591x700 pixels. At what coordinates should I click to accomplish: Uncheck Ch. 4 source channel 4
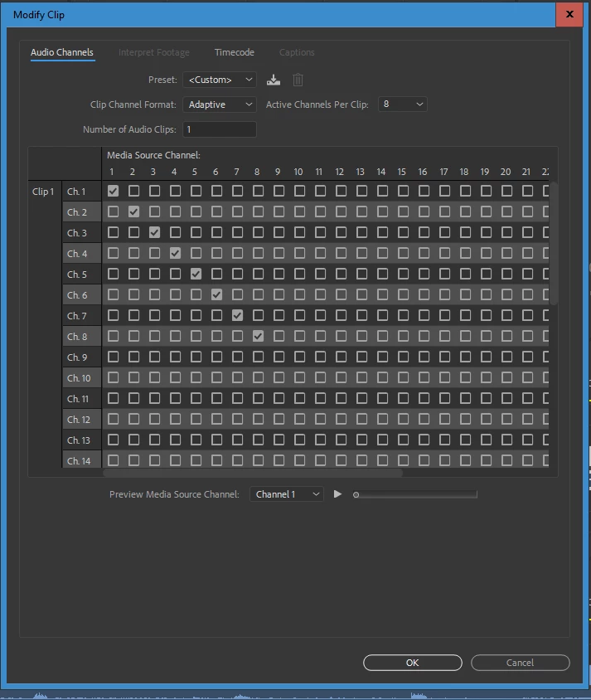[x=175, y=253]
